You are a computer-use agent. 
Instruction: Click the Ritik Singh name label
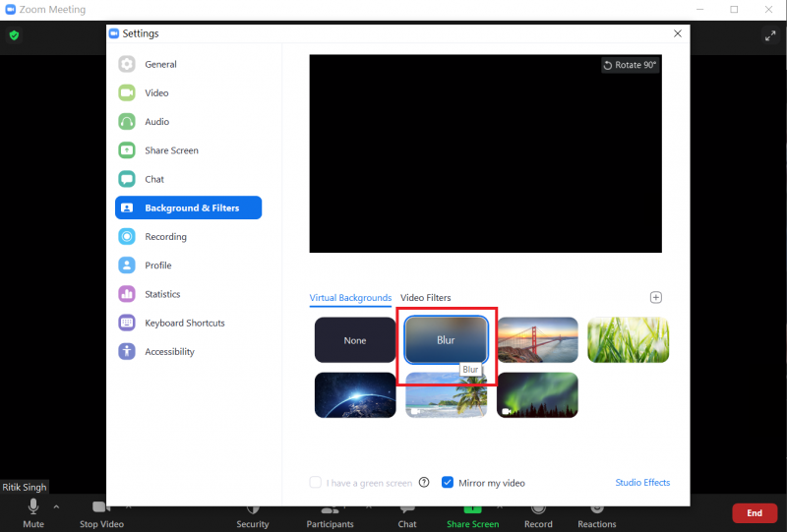tap(24, 487)
